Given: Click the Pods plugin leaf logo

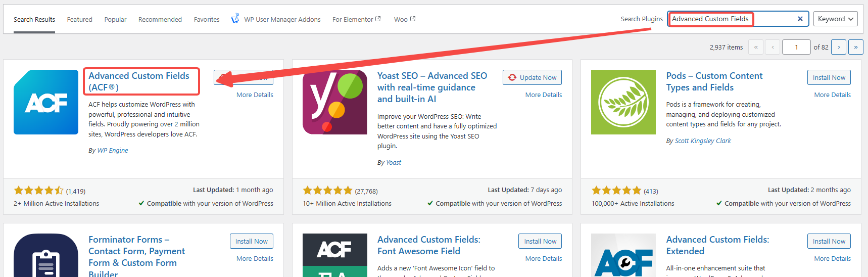Looking at the screenshot, I should click(623, 102).
